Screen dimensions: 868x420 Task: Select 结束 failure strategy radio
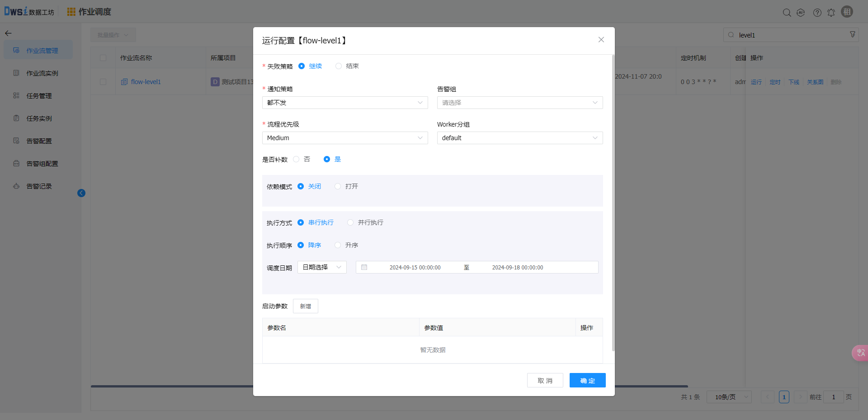tap(339, 66)
